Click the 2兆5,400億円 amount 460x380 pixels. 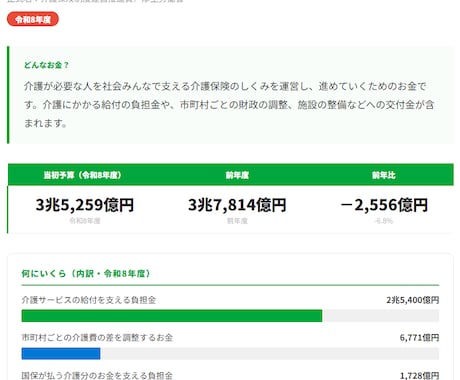(413, 300)
